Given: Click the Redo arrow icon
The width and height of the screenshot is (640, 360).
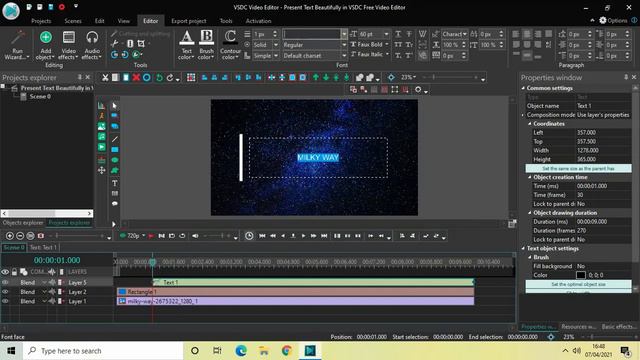Looking at the screenshot, I should [x=170, y=78].
